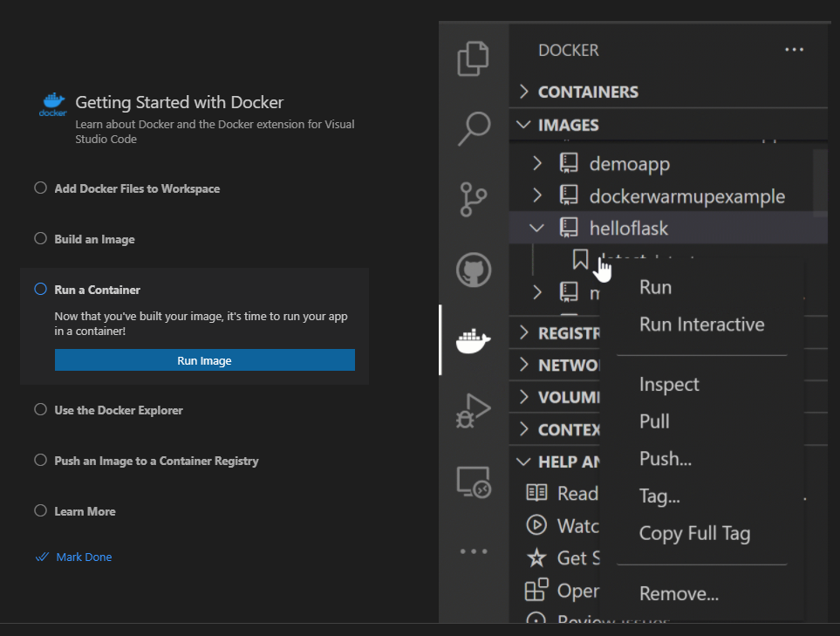
Task: Open the Remote Explorer icon
Action: point(474,481)
